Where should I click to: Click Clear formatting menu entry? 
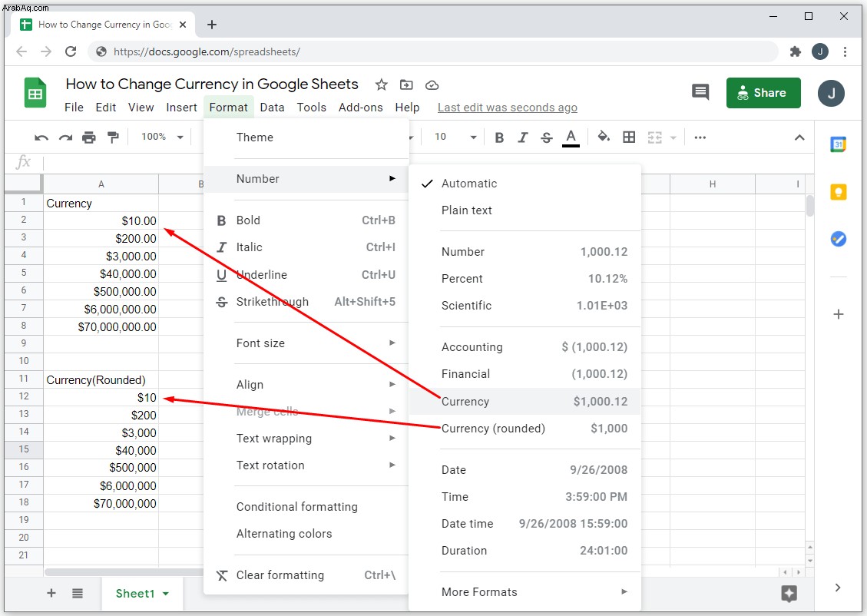coord(307,575)
